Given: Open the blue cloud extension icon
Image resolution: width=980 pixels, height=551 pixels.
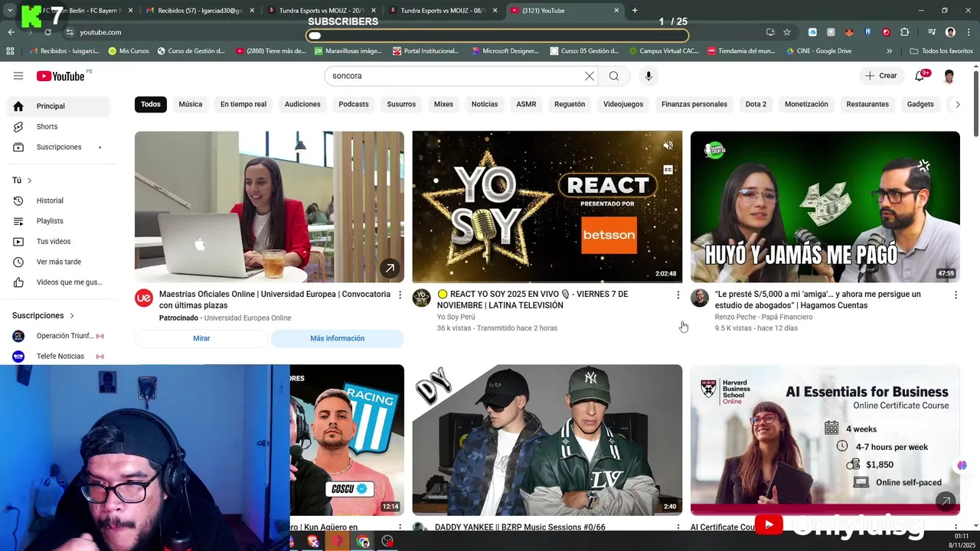Looking at the screenshot, I should tap(812, 32).
